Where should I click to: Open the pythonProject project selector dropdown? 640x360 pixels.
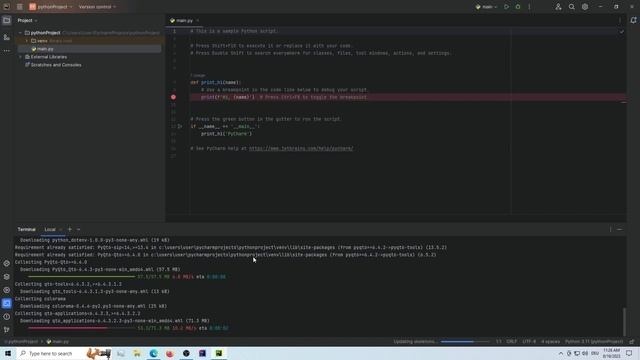[51, 7]
